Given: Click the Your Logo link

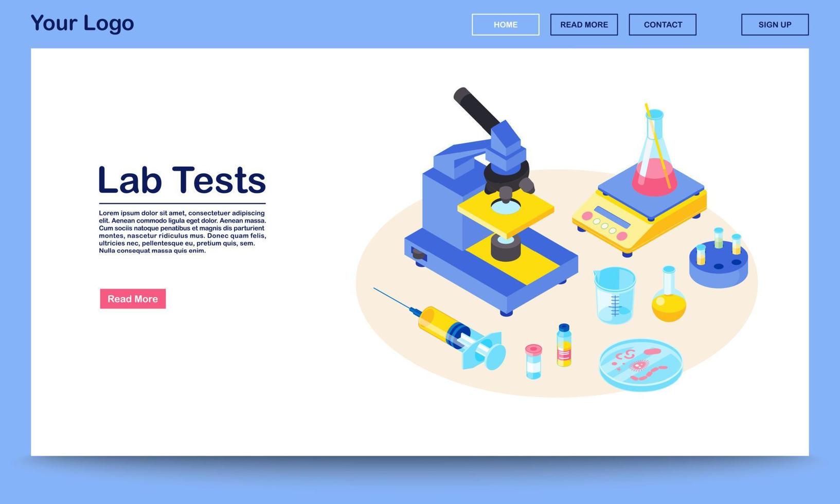Looking at the screenshot, I should point(82,23).
